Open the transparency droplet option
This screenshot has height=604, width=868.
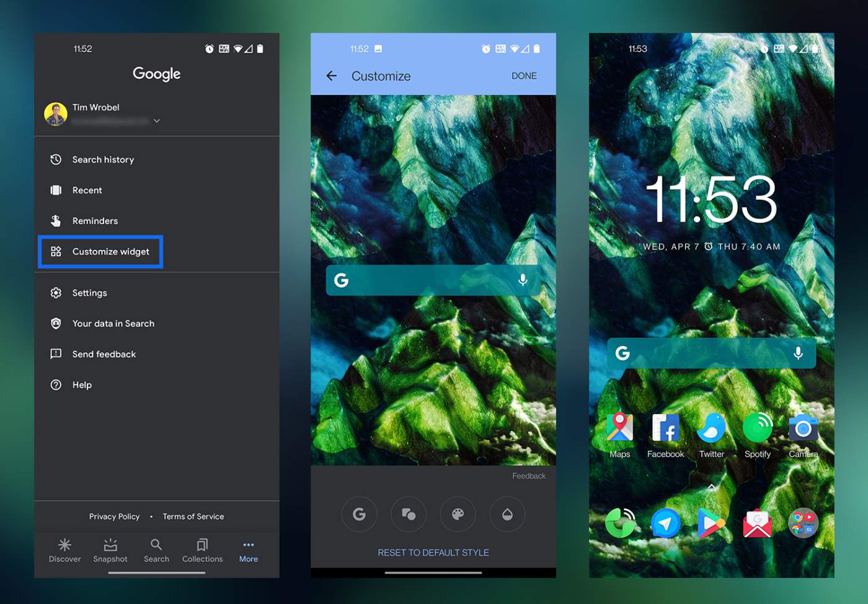(x=507, y=514)
